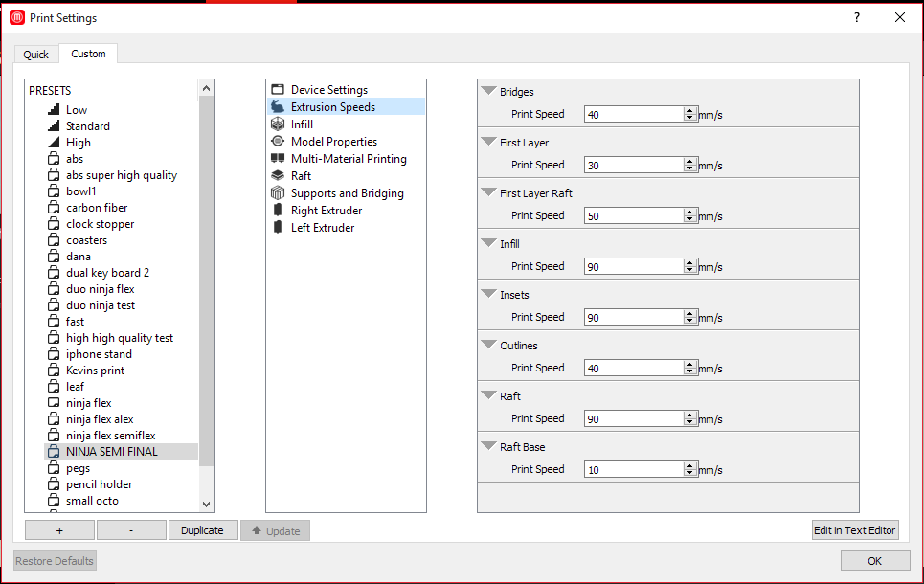
Task: Click the Device Settings icon
Action: click(278, 90)
